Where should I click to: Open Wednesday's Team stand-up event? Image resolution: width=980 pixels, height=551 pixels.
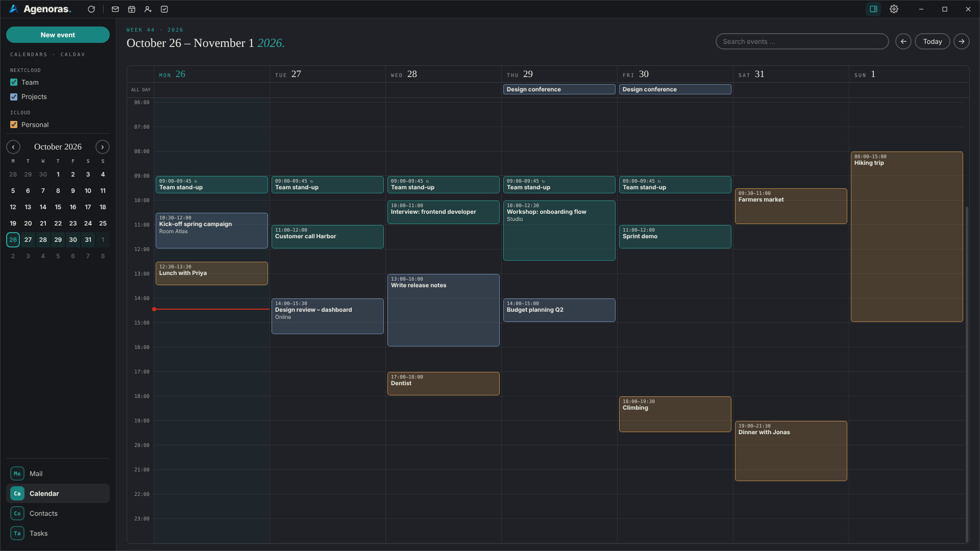443,185
